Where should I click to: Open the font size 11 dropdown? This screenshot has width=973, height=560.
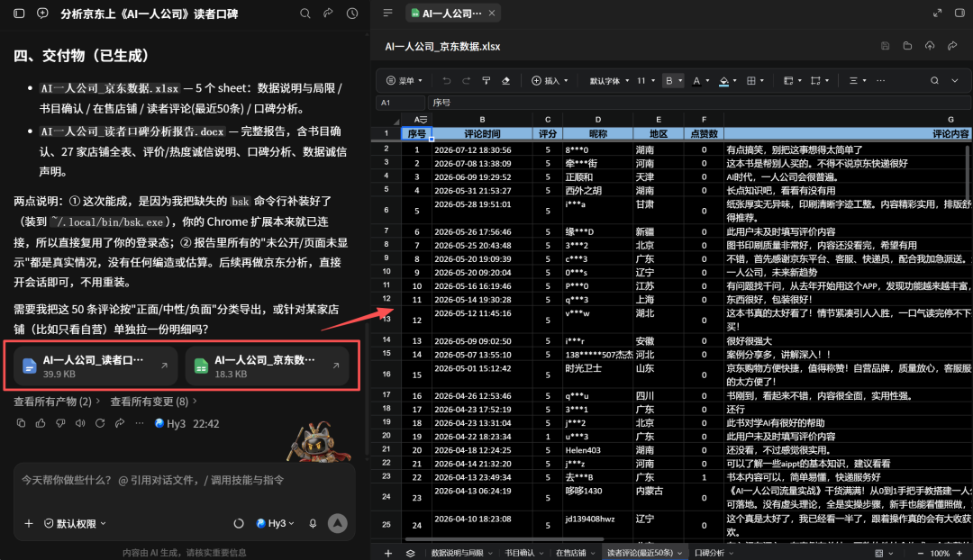pyautogui.click(x=646, y=81)
